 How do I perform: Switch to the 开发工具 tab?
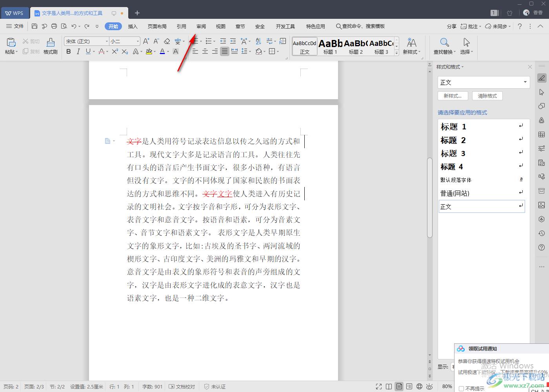coord(285,26)
